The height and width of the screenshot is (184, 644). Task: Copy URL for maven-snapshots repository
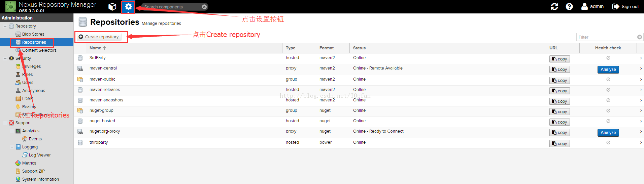[x=560, y=101]
